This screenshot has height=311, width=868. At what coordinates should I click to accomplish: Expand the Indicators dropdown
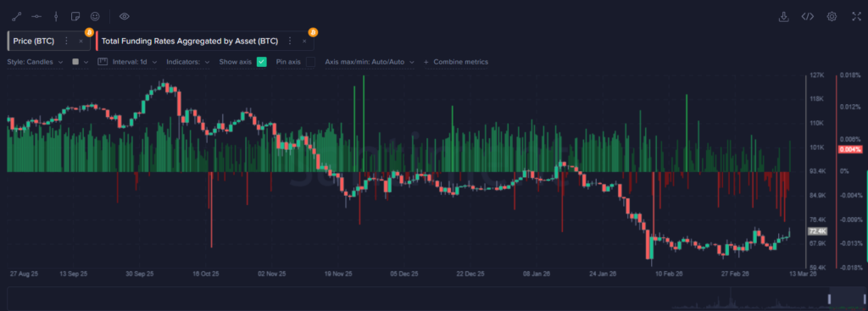tap(187, 62)
